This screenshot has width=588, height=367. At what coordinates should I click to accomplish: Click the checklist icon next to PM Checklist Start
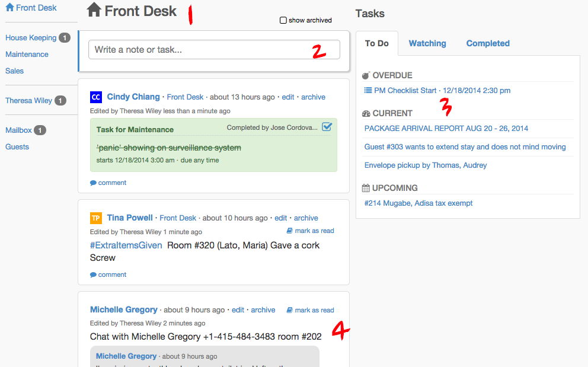[368, 91]
